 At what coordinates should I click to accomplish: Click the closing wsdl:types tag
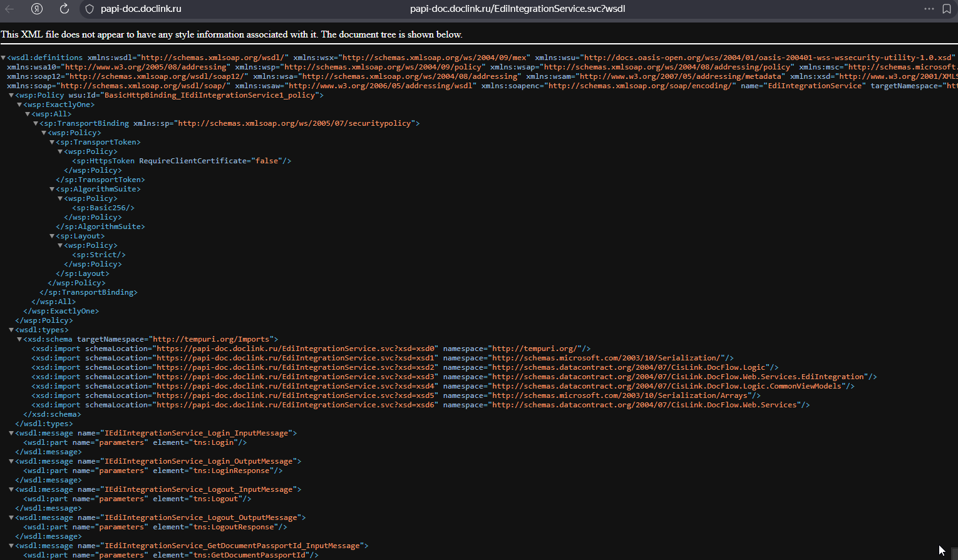pos(44,424)
